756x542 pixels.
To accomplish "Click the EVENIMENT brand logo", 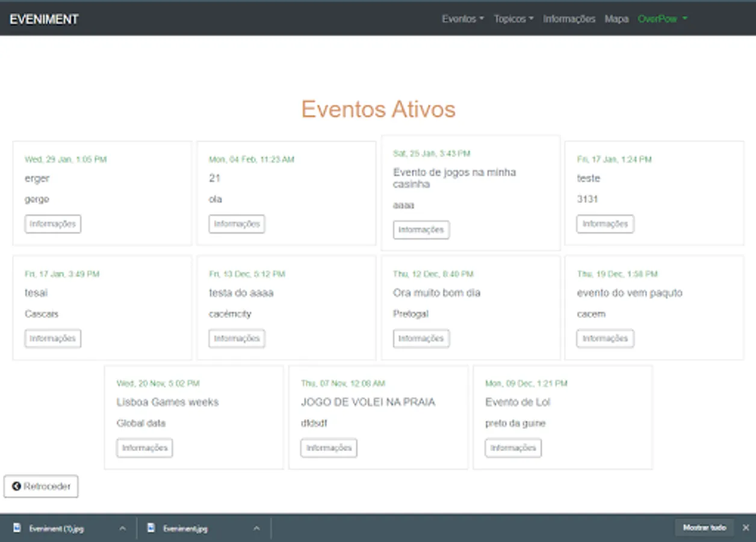I will pyautogui.click(x=44, y=19).
